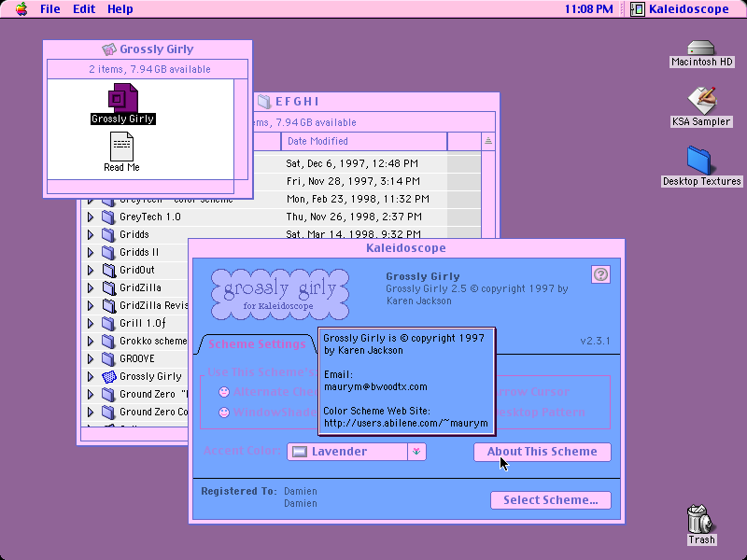Expand the Gridds II folder disclosure triangle
This screenshot has width=747, height=560.
tap(91, 252)
